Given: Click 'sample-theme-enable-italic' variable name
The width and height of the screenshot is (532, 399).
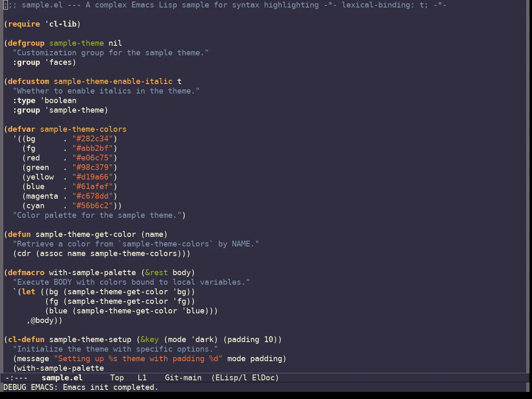Looking at the screenshot, I should pyautogui.click(x=113, y=81).
